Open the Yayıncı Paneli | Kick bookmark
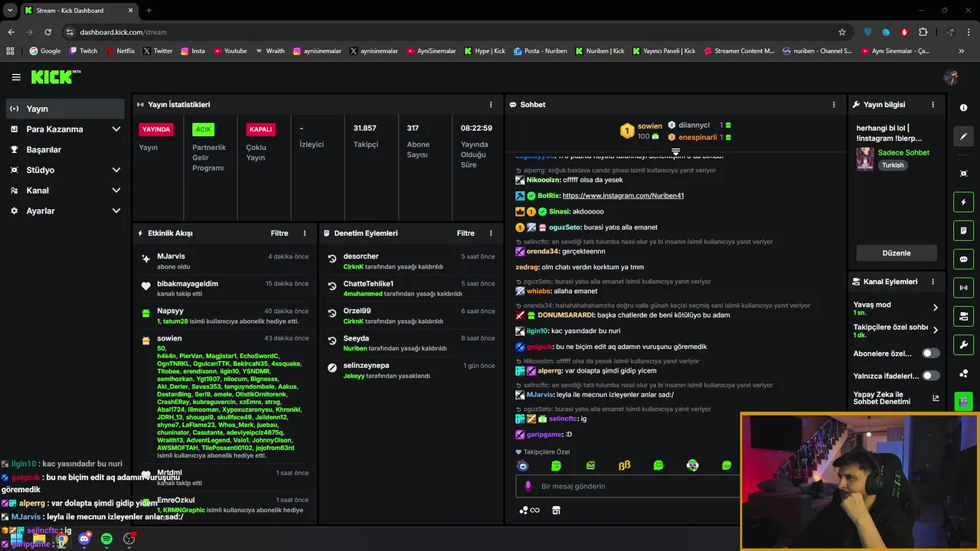The width and height of the screenshot is (980, 551). [x=664, y=51]
